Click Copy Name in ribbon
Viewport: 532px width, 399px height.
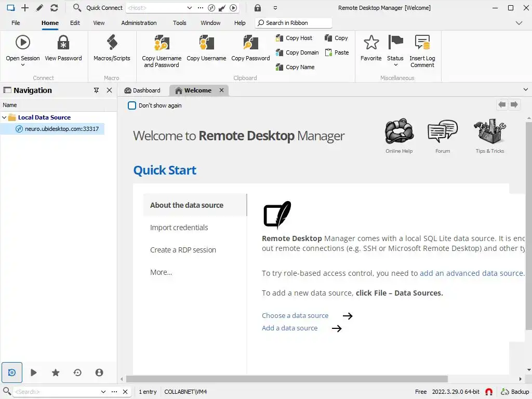[x=295, y=67]
